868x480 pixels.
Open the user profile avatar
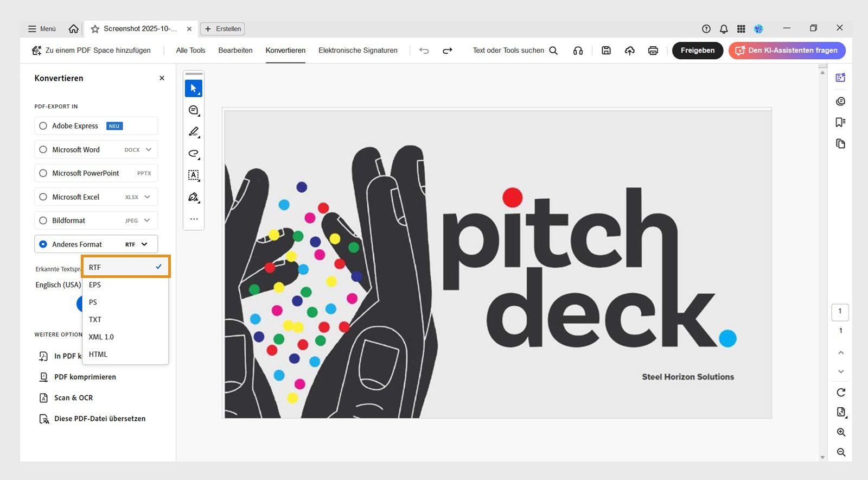[758, 29]
